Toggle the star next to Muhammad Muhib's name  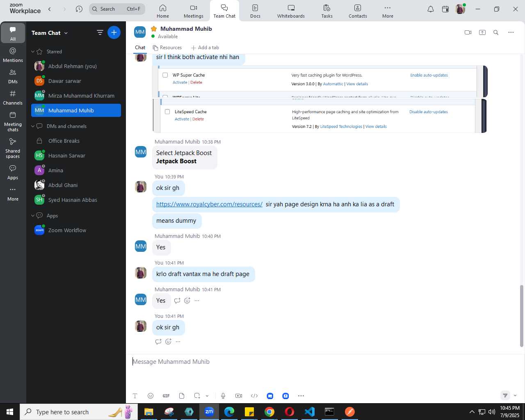(x=154, y=29)
